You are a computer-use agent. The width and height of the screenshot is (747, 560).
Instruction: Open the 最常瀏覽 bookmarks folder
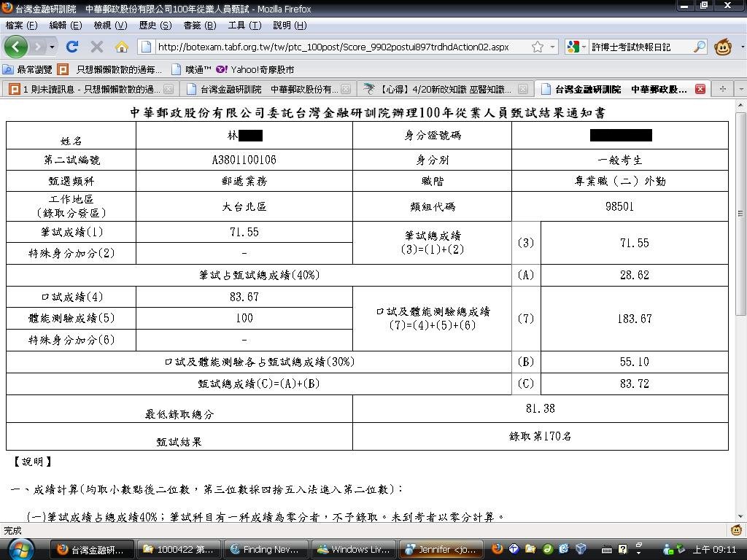tap(27, 69)
